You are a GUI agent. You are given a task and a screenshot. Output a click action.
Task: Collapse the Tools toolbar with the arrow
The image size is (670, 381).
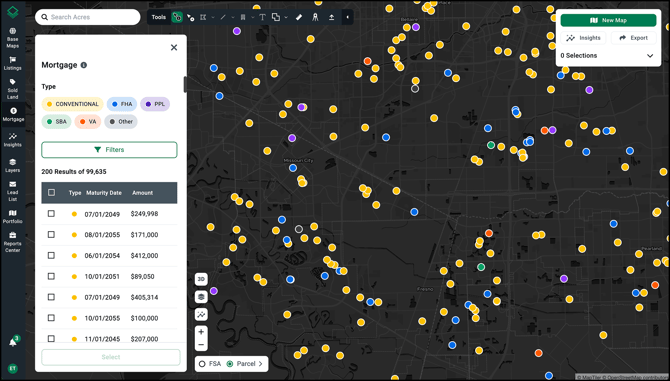(x=347, y=17)
